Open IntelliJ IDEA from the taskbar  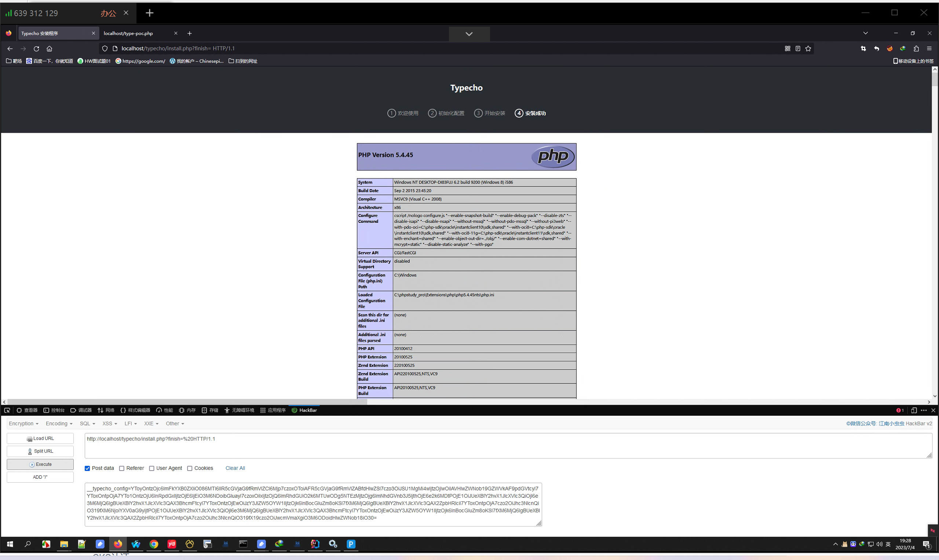pyautogui.click(x=315, y=544)
